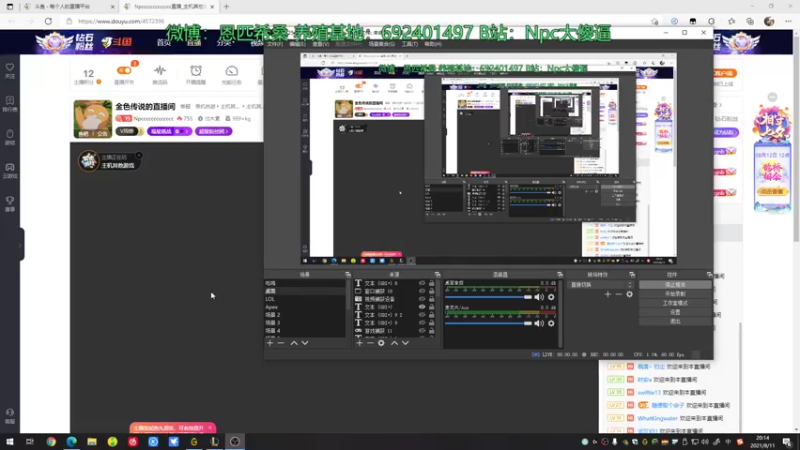This screenshot has width=800, height=450.
Task: Open transition properties gear icon
Action: coord(630,294)
